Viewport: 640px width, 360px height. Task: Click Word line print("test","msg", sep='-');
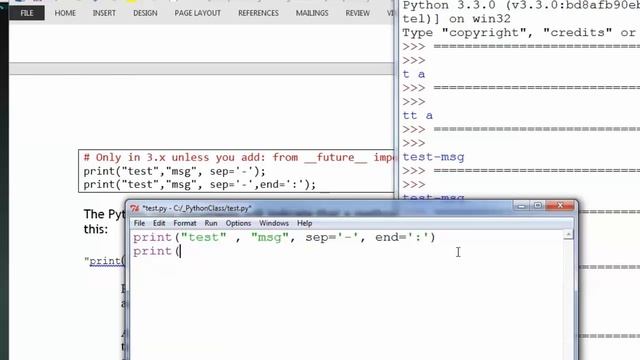[174, 171]
